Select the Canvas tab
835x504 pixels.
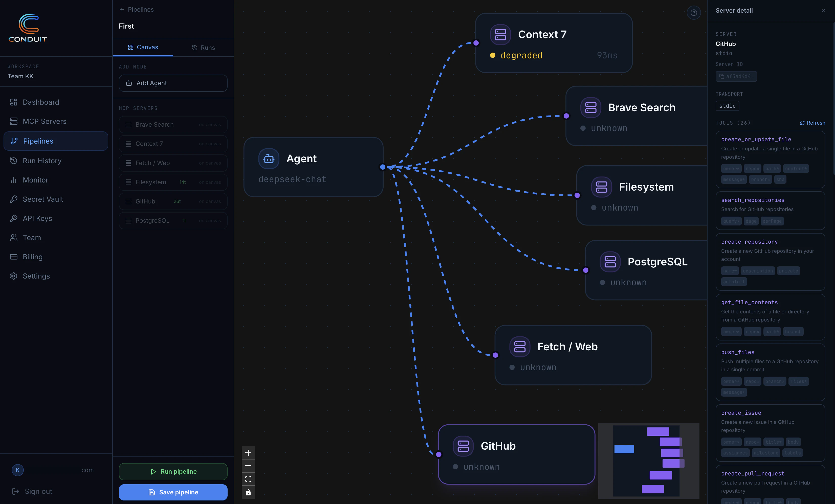coord(143,48)
